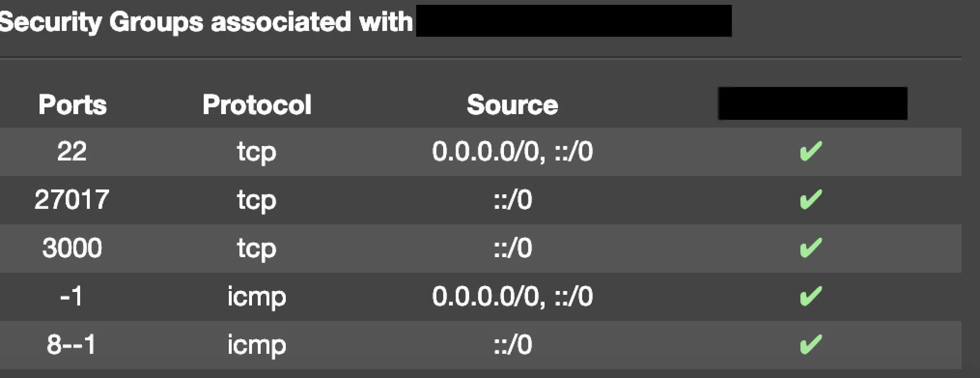
Task: Select the 8--1 port cell
Action: (72, 345)
